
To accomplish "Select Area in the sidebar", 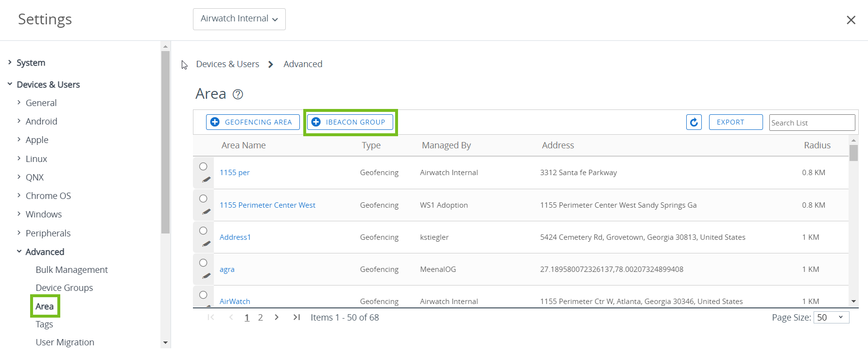I will 44,306.
